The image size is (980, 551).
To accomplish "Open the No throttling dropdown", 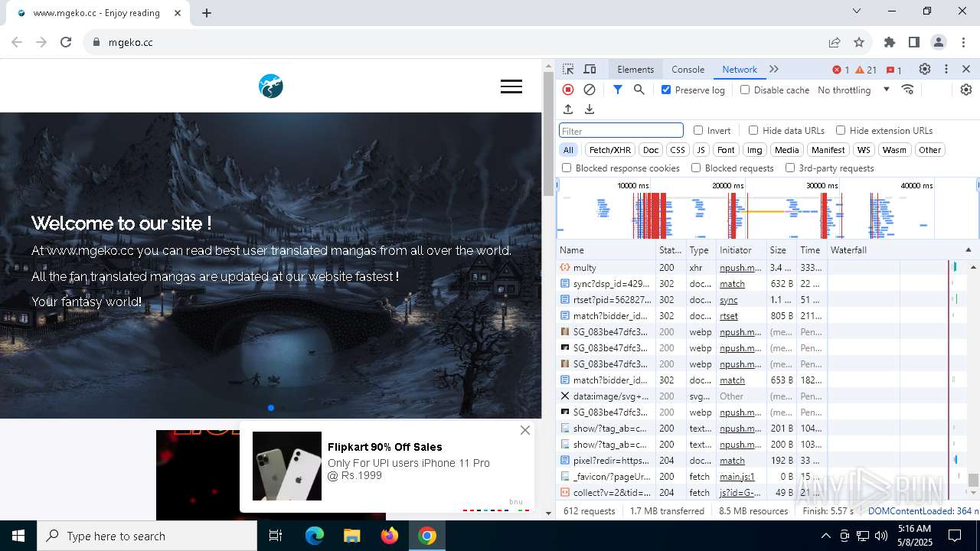I will click(854, 90).
